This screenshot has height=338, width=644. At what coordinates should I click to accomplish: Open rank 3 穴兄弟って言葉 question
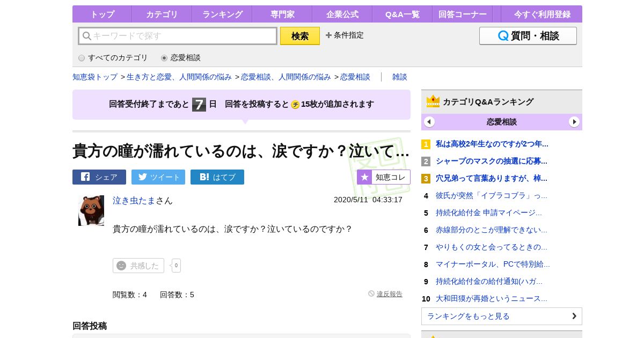click(492, 178)
